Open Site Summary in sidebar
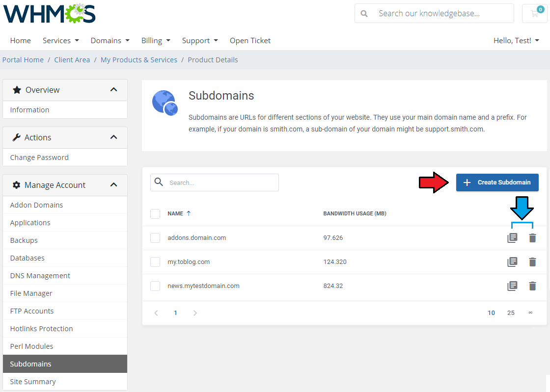Screen dimensions: 550x392 [65, 382]
